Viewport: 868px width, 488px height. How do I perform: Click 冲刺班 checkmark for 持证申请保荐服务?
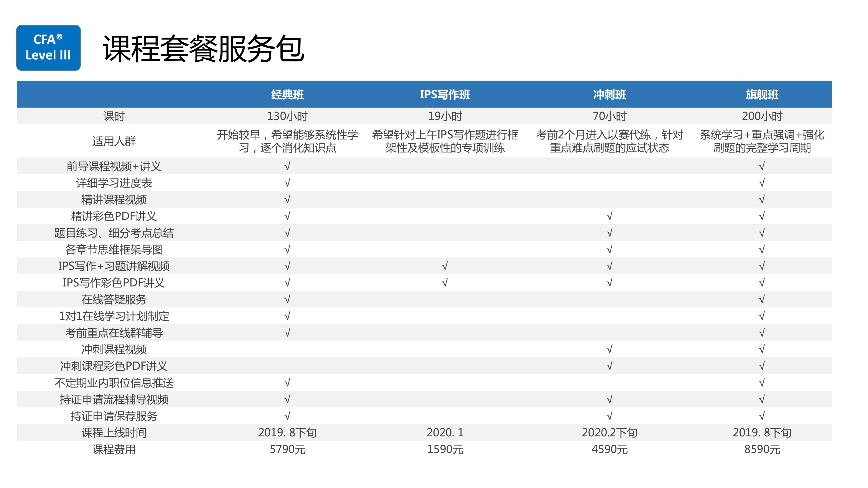[x=609, y=416]
